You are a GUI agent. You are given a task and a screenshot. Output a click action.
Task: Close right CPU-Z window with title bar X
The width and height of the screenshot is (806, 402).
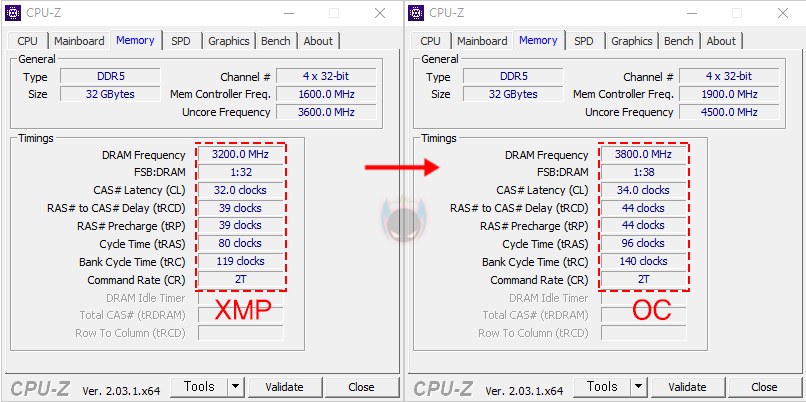[783, 13]
